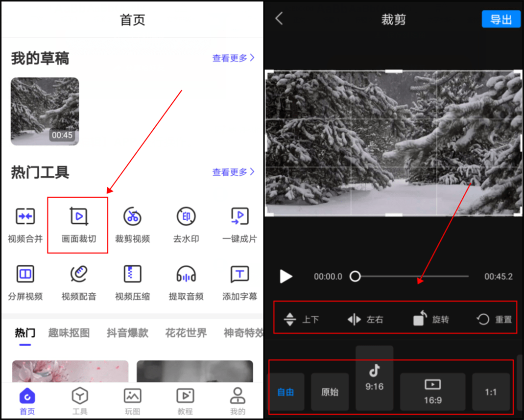524x420 pixels.
Task: Open the 提取音频 extract audio tool
Action: (186, 283)
